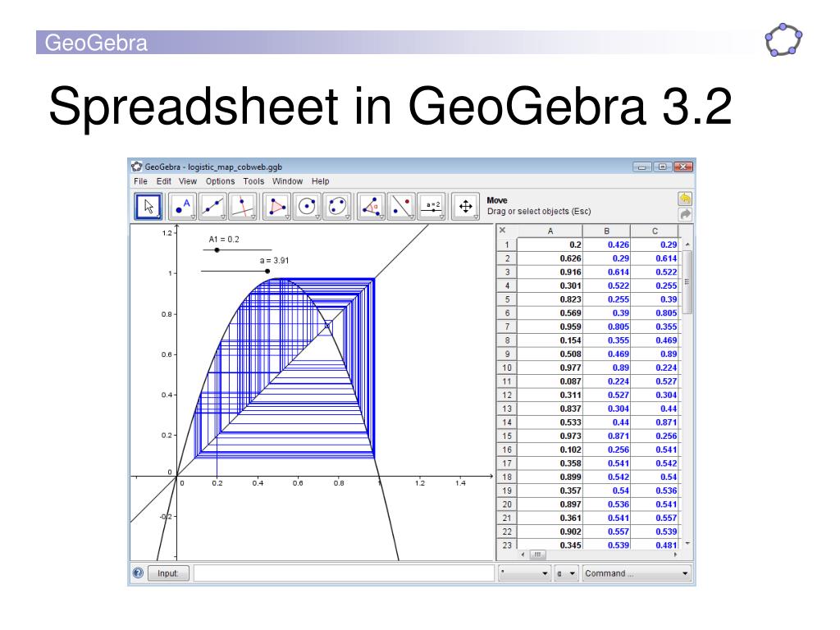Expand Slider tool submenu arrow
Viewport: 840px width, 630px height.
441,217
